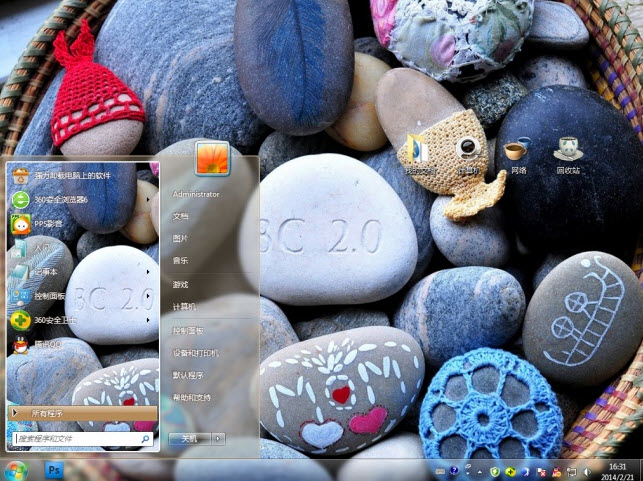This screenshot has height=481, width=643.
Task: Select the 回收站 desktop icon
Action: click(x=568, y=156)
